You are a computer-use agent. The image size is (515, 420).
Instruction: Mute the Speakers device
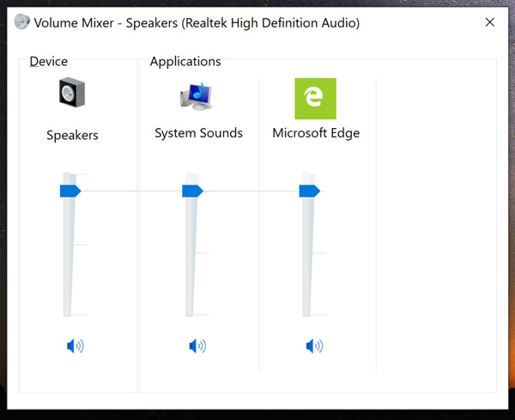[76, 346]
